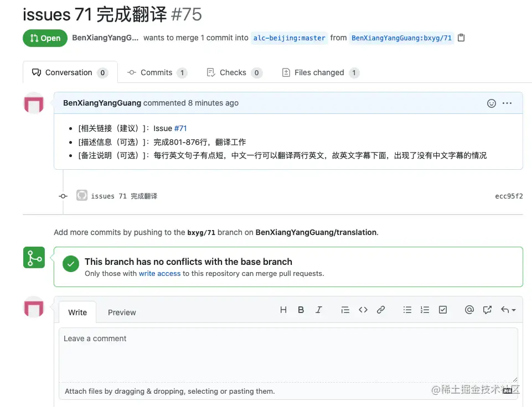Click the 8 minutes ago timestamp
Image resolution: width=532 pixels, height=407 pixels.
[x=214, y=103]
